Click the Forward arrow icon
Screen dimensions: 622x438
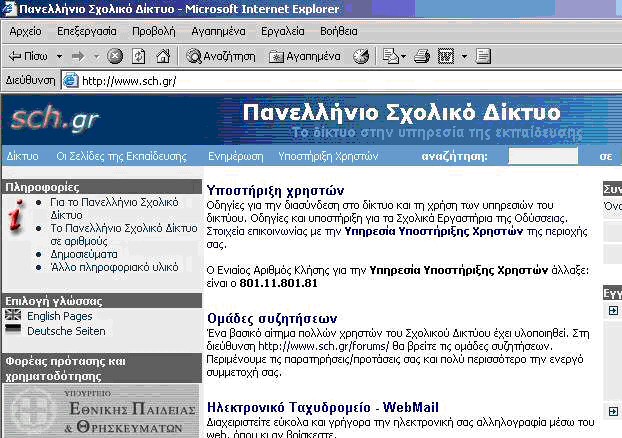[x=78, y=56]
